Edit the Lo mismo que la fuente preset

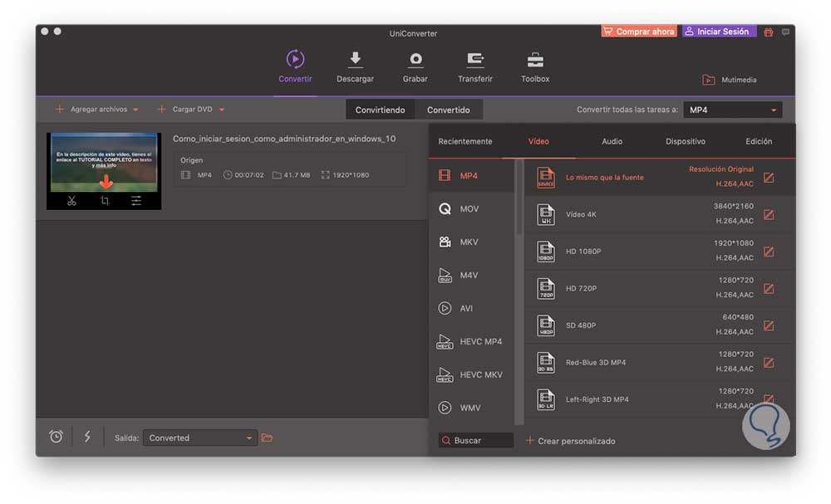769,178
